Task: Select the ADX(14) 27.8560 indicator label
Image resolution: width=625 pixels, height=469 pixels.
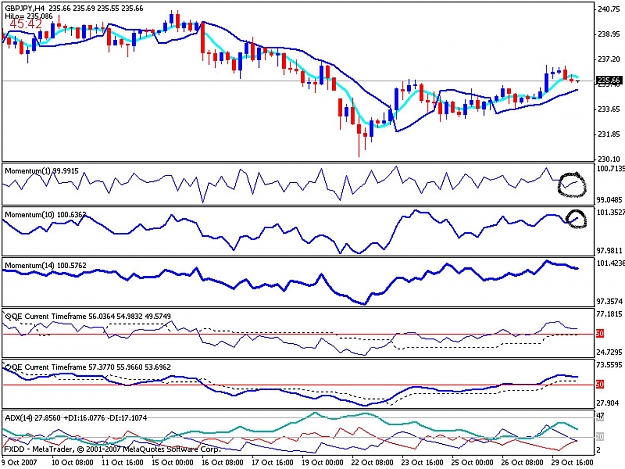Action: (76, 418)
